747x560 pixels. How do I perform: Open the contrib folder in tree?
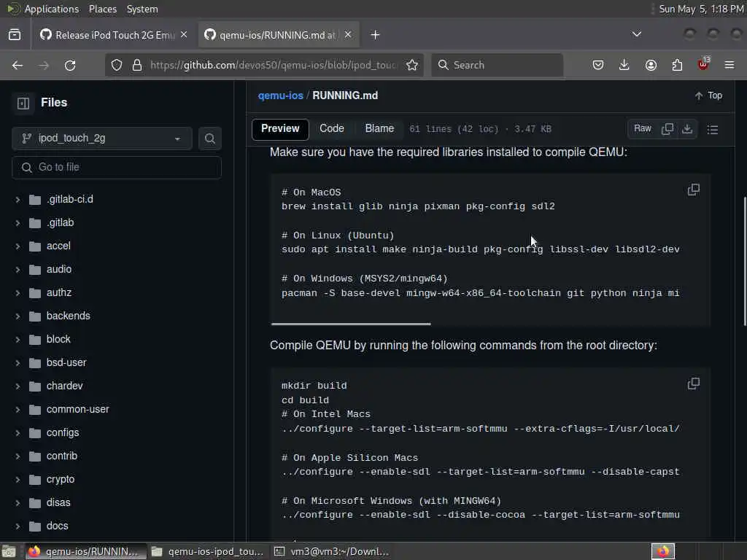[x=61, y=456]
